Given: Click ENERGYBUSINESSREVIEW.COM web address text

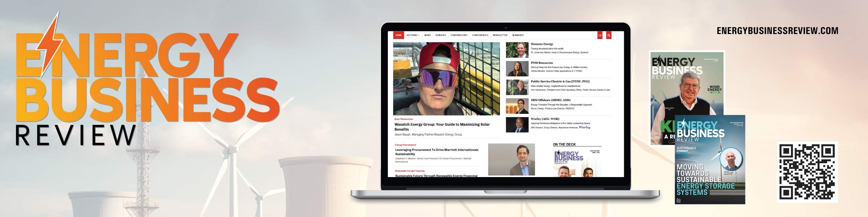Looking at the screenshot, I should pos(777,31).
